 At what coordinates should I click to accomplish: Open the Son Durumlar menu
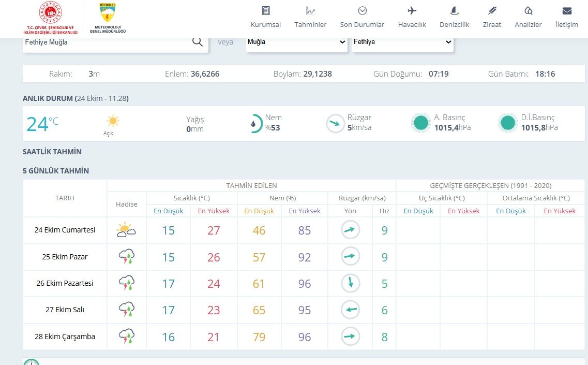tap(362, 17)
